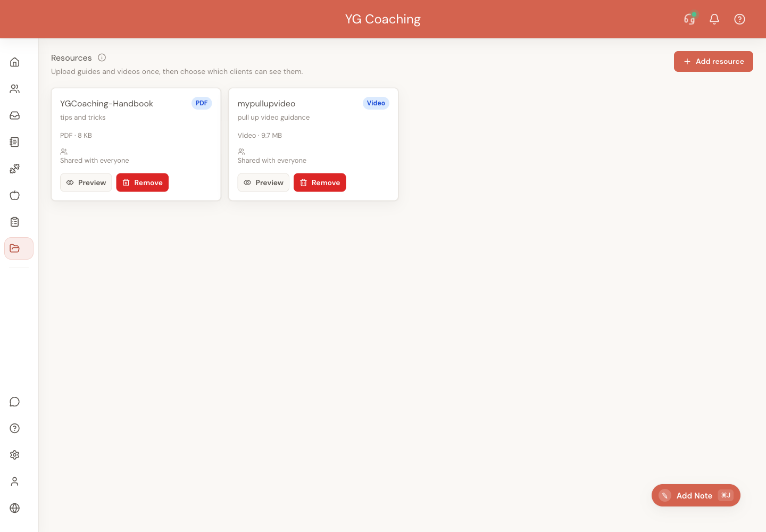Screen dimensions: 766x532
Task: Open the profile person icon in sidebar
Action: tap(15, 481)
